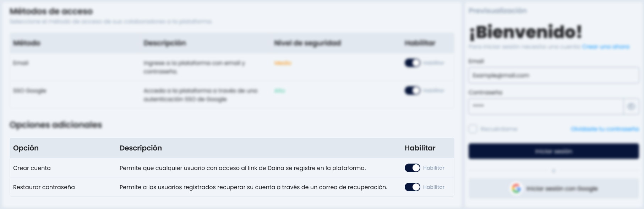Disable the Email access method toggle
This screenshot has height=209, width=644.
pos(412,63)
